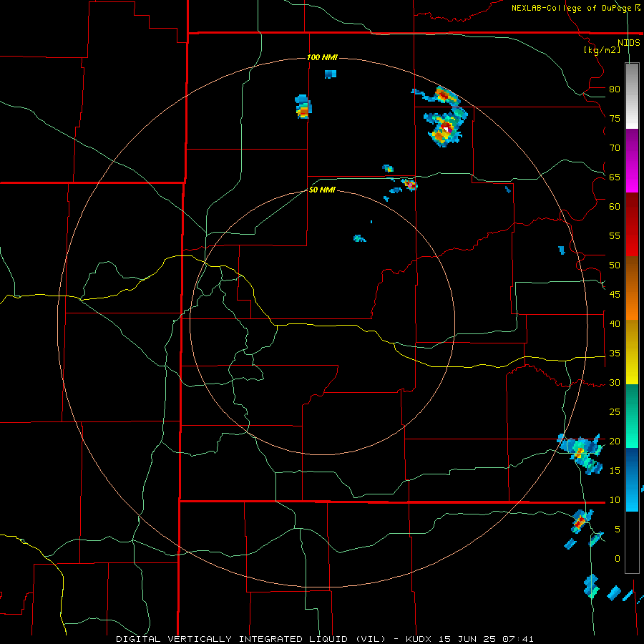This screenshot has height=644, width=644.
Task: Click the Digital Vertically Integrated Liquid caption
Action: tap(325, 639)
